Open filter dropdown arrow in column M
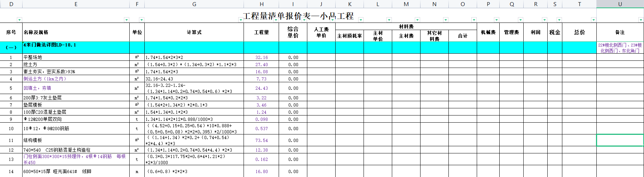Image resolution: width=644 pixels, height=177 pixels. (417, 20)
